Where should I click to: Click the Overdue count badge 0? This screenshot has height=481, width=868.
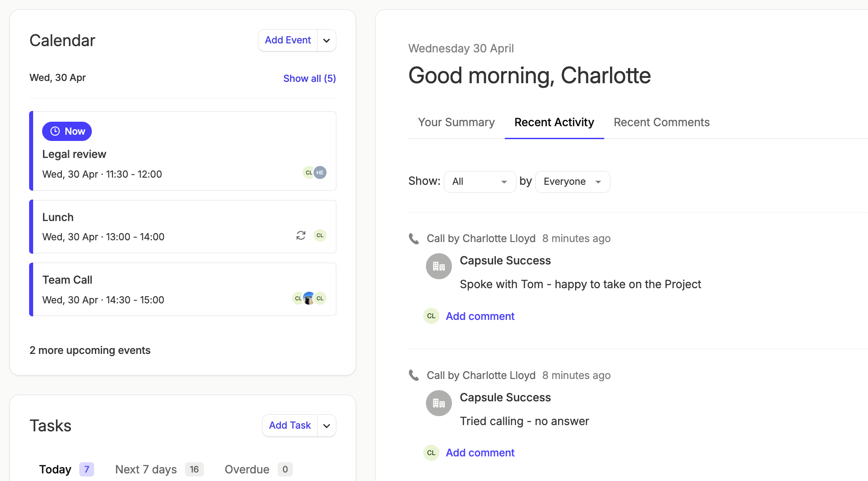[x=285, y=469]
